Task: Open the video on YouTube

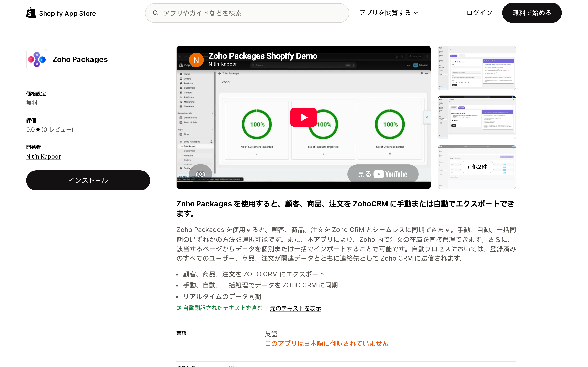Action: tap(383, 174)
